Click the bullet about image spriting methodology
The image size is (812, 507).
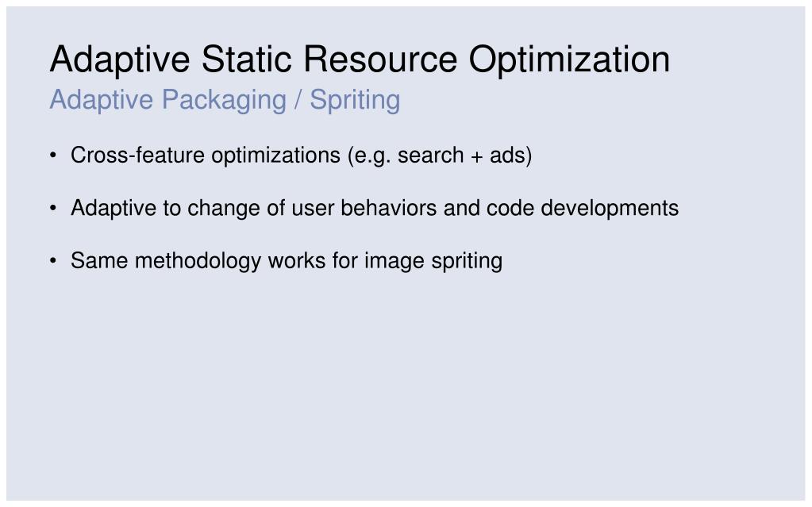(287, 261)
